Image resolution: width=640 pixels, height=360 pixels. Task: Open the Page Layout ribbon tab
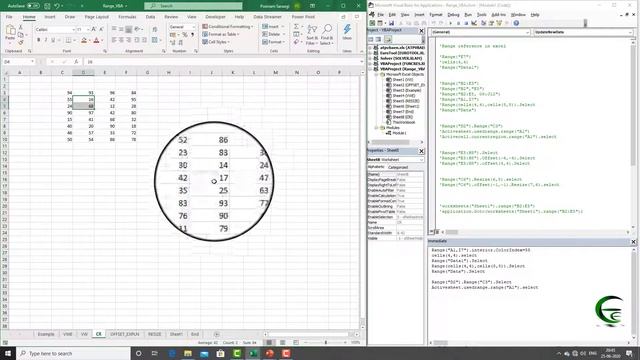pos(96,17)
